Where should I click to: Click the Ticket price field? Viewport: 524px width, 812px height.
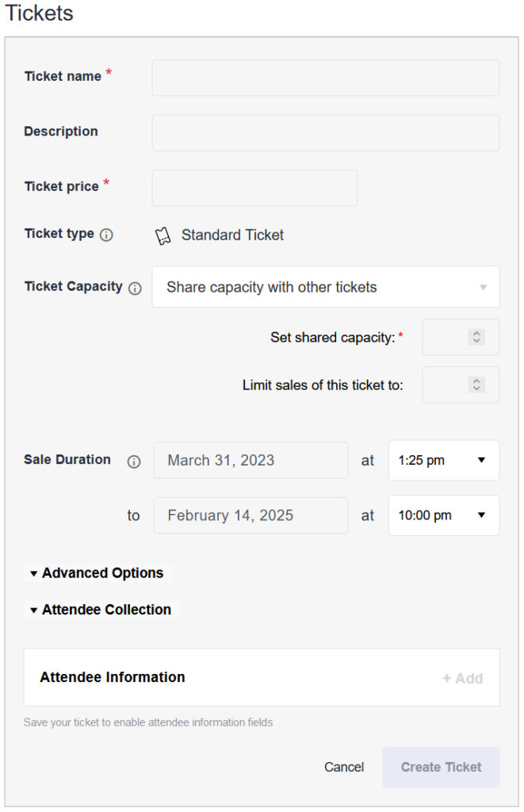(254, 187)
